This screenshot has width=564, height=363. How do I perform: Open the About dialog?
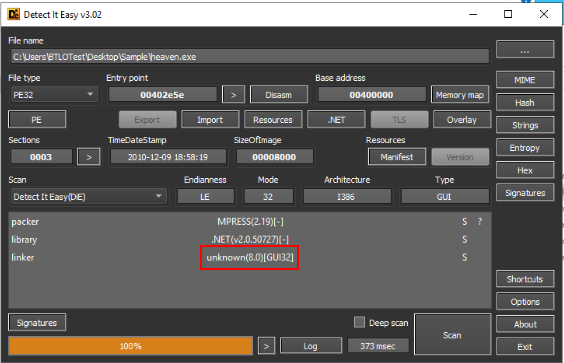point(525,324)
